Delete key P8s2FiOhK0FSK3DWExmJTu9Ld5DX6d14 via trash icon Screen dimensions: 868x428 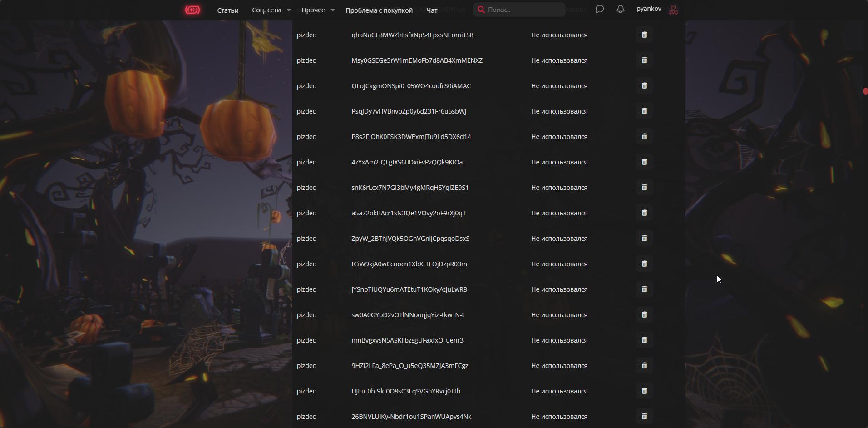pos(644,137)
